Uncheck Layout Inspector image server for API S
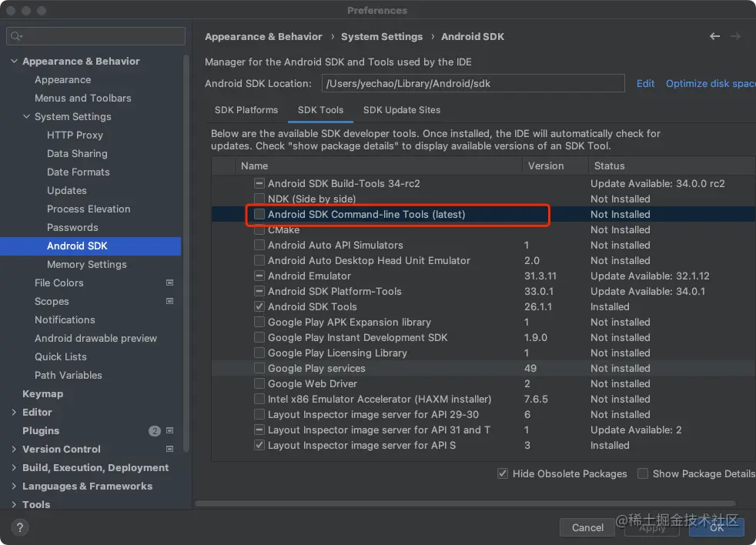 [x=259, y=445]
